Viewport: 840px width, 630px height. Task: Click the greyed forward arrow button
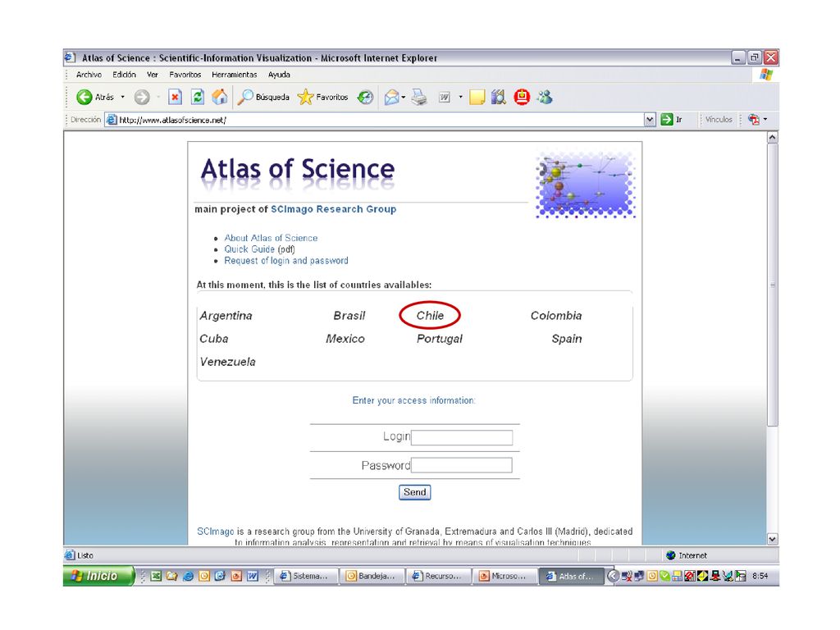click(x=142, y=97)
